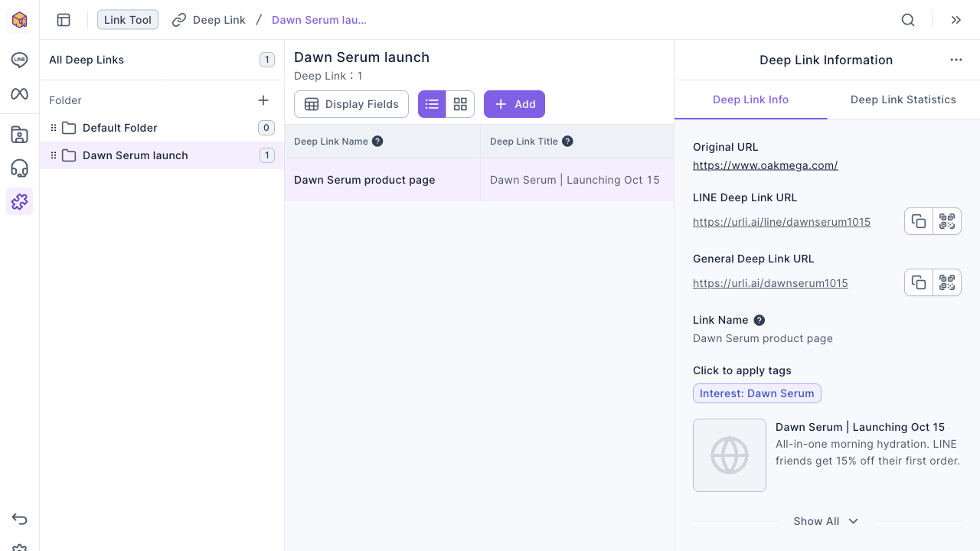Click the link preview globe thumbnail
Image resolution: width=980 pixels, height=551 pixels.
pyautogui.click(x=730, y=455)
